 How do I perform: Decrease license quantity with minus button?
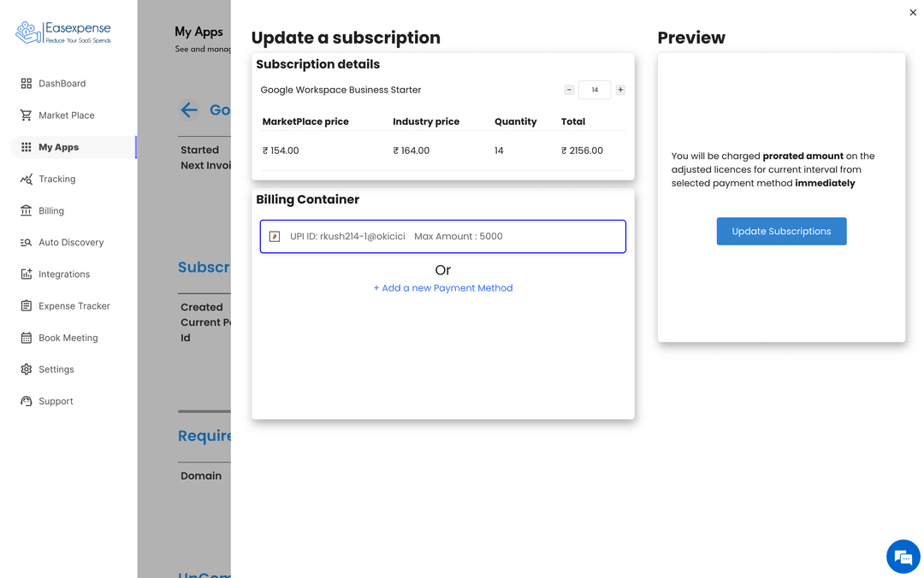coord(569,90)
